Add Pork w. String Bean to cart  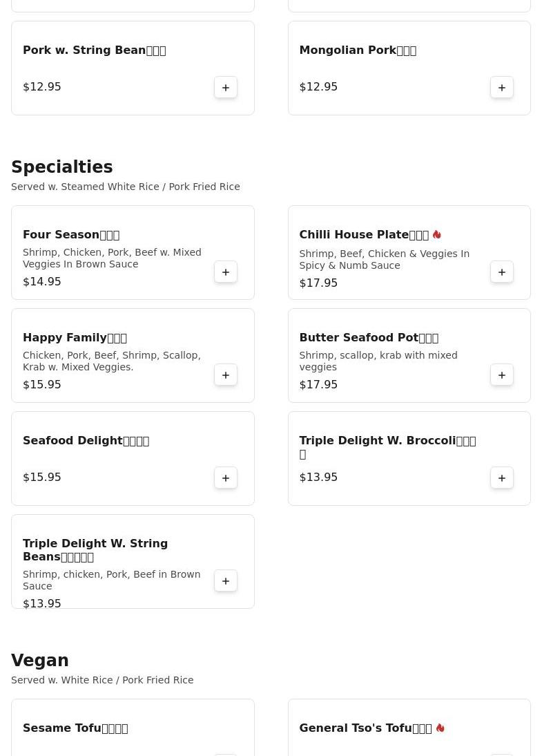(226, 88)
